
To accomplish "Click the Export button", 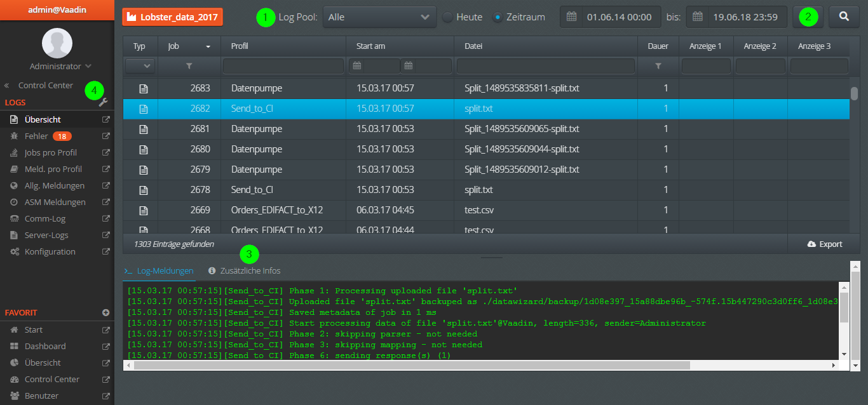I will [824, 244].
